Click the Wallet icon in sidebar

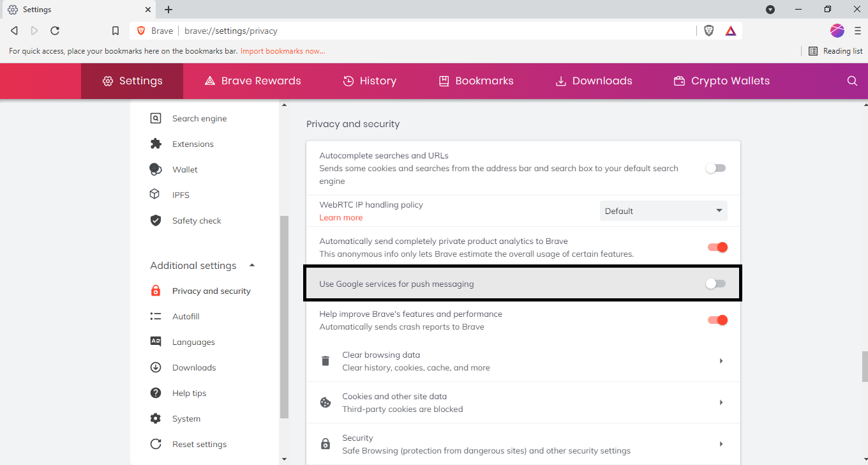156,169
